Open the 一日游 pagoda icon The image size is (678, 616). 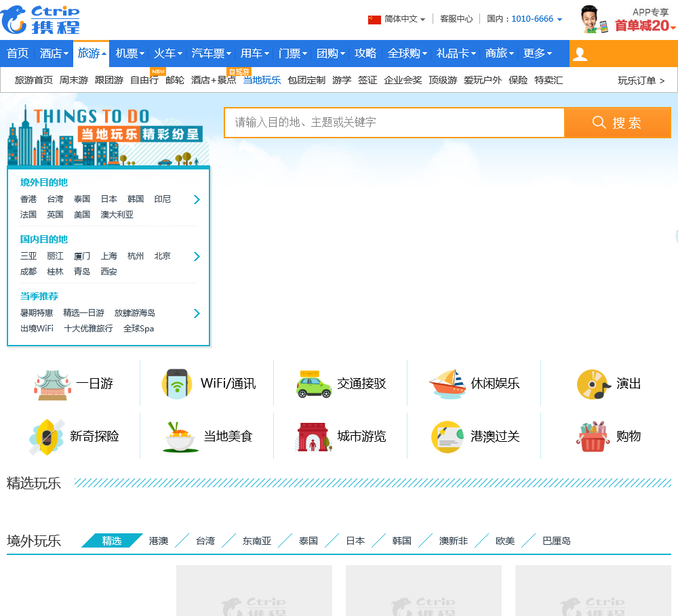(x=52, y=384)
